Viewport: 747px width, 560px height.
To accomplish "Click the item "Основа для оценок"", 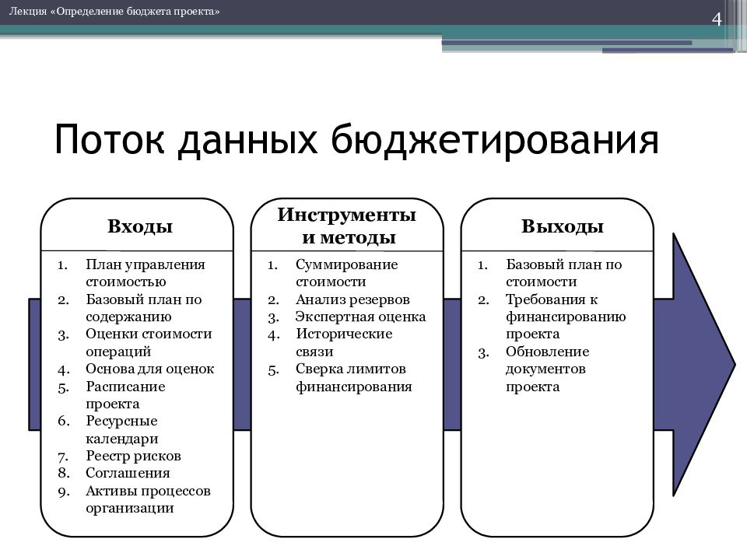I will (149, 369).
